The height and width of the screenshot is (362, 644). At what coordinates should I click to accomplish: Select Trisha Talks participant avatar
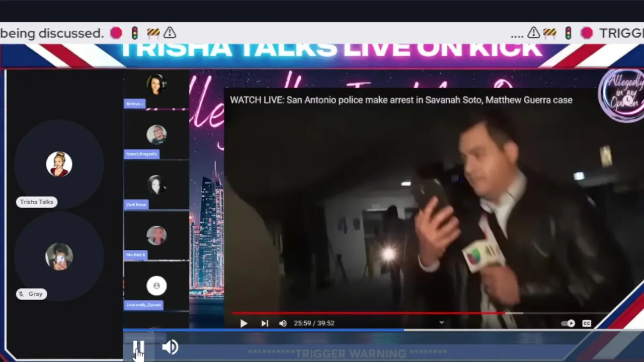point(59,164)
